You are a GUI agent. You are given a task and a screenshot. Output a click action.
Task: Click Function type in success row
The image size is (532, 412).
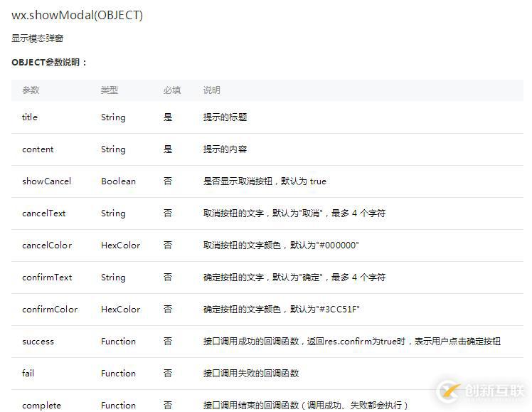click(118, 342)
